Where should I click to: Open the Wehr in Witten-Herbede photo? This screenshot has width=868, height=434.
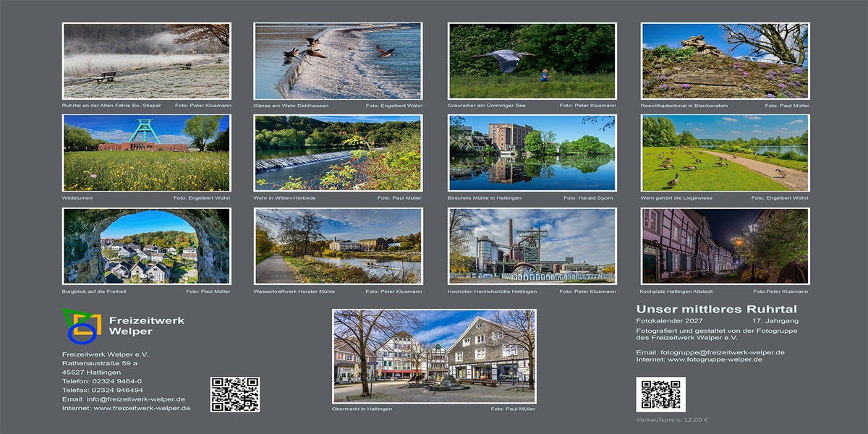[338, 153]
